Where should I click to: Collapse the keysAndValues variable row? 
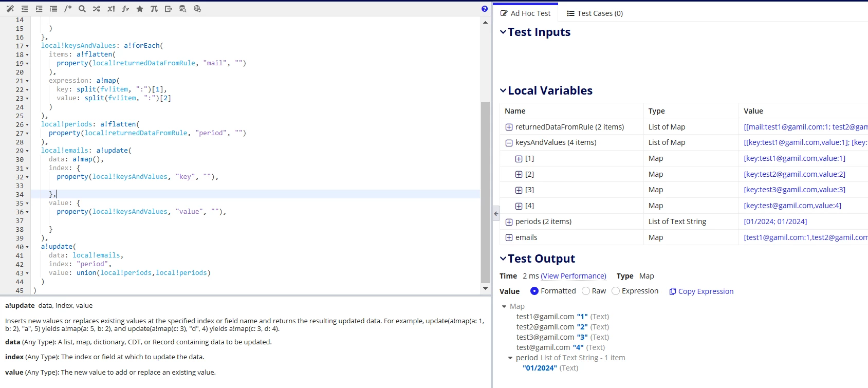coord(509,143)
